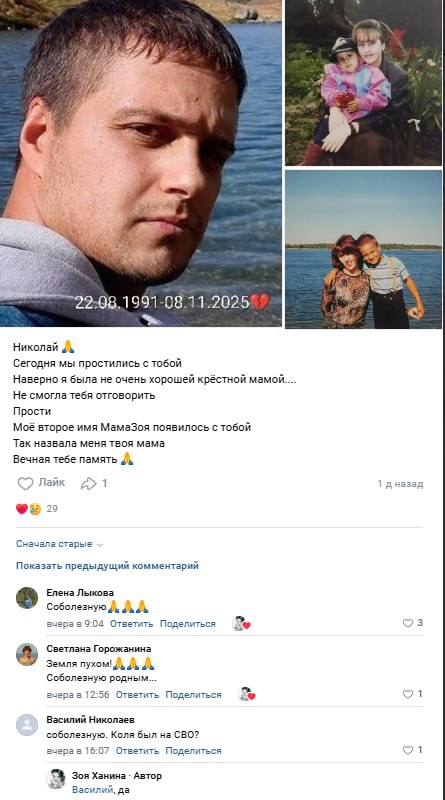Open Светлана Горожанина's avatar picture
Image resolution: width=445 pixels, height=800 pixels.
27,654
